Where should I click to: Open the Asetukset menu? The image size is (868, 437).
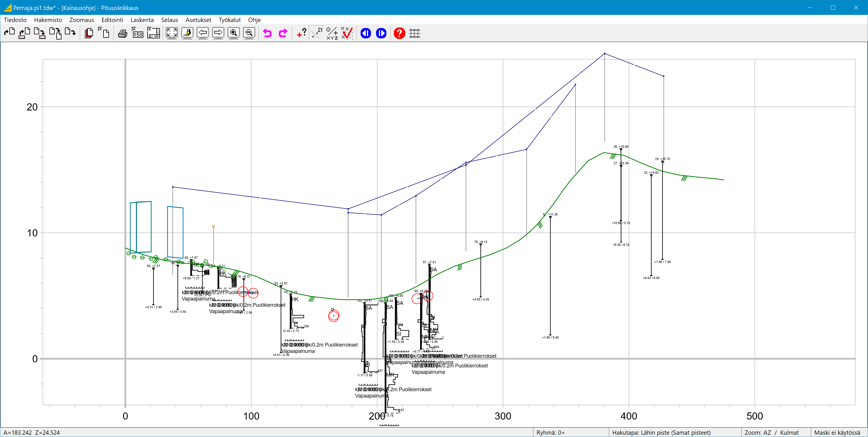pyautogui.click(x=198, y=20)
